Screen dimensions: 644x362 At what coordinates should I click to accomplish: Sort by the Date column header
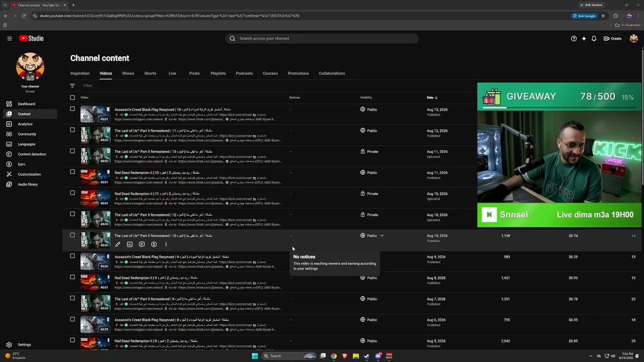432,98
